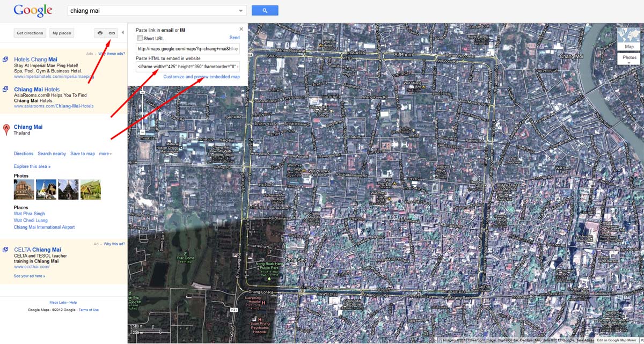
Task: Enable the Short URL checkbox
Action: coord(140,38)
